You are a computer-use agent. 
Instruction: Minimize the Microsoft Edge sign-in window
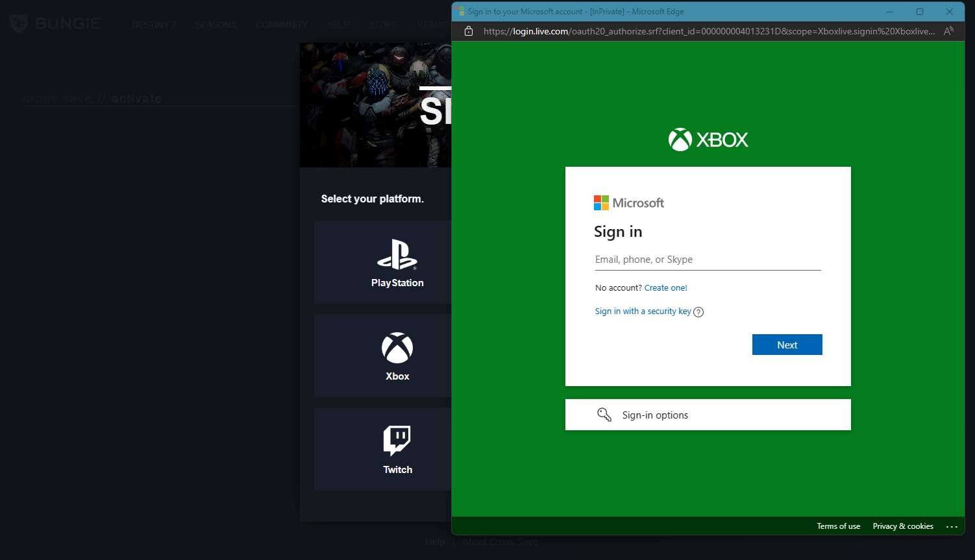(x=890, y=12)
